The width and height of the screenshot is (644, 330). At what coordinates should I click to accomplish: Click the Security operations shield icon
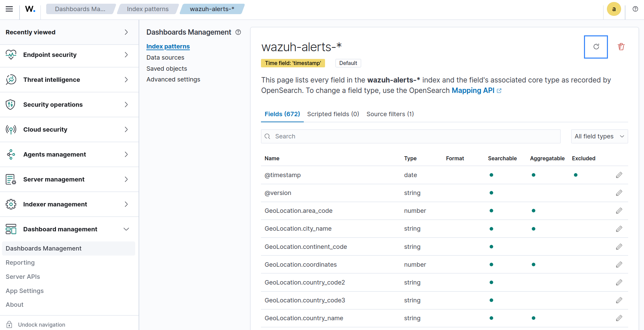11,105
